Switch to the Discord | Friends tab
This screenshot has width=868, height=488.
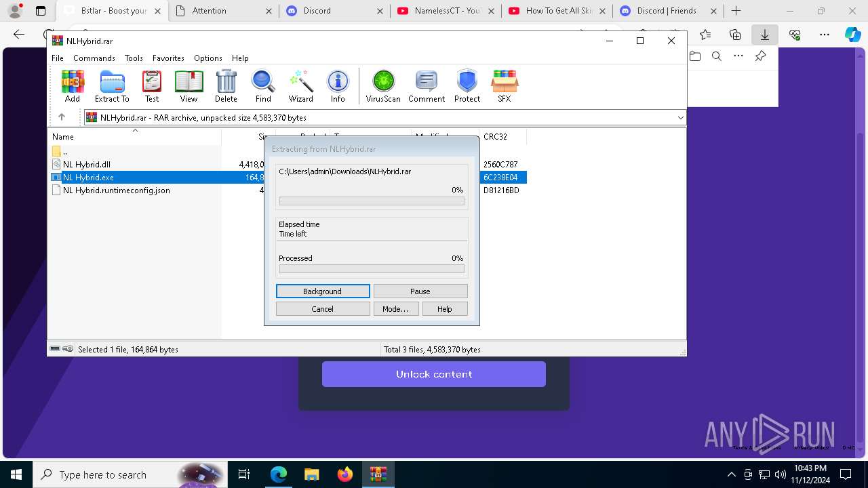668,11
